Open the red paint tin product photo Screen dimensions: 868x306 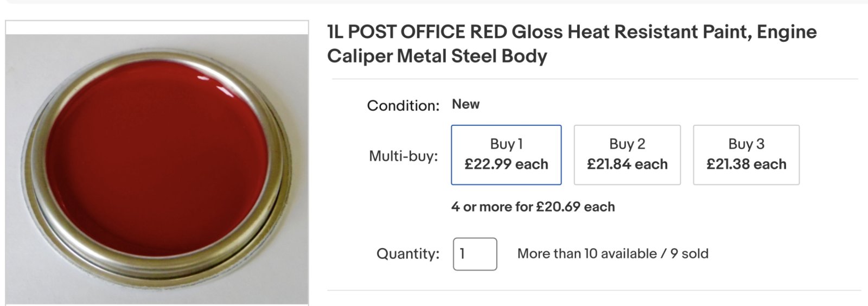pyautogui.click(x=157, y=163)
